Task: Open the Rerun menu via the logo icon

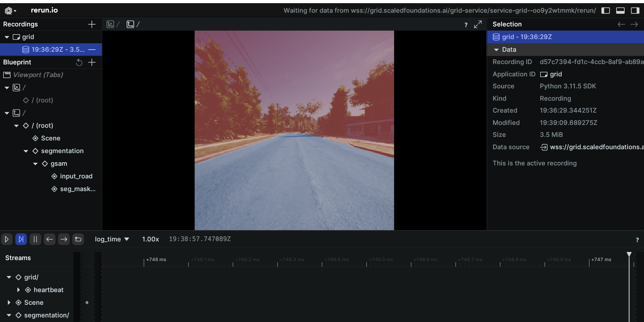Action: 9,10
